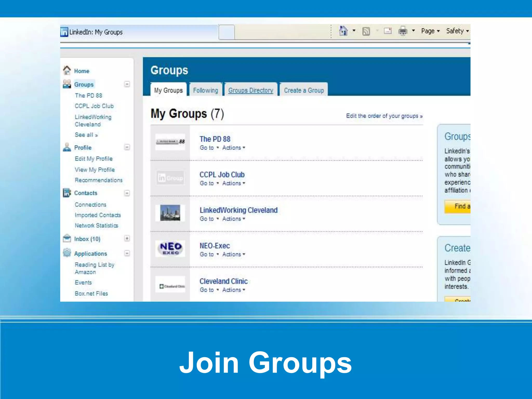Click the Home house icon in sidebar
This screenshot has width=532, height=399.
pos(67,70)
